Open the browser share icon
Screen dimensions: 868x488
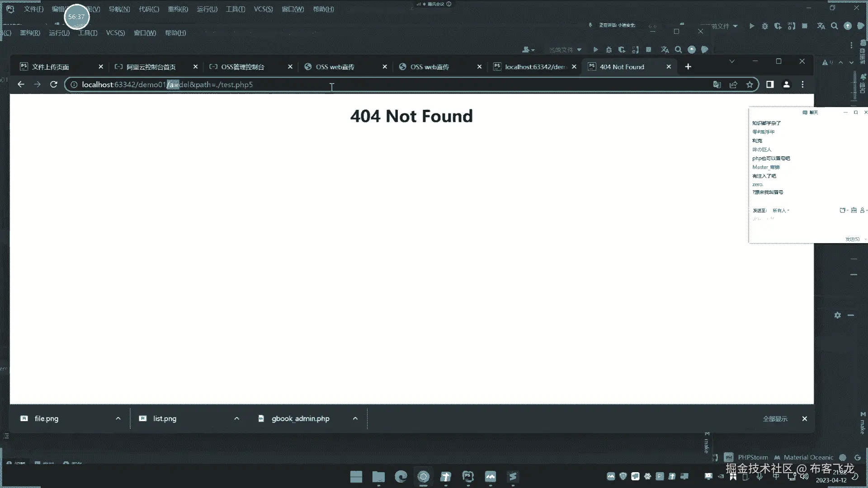tap(733, 84)
